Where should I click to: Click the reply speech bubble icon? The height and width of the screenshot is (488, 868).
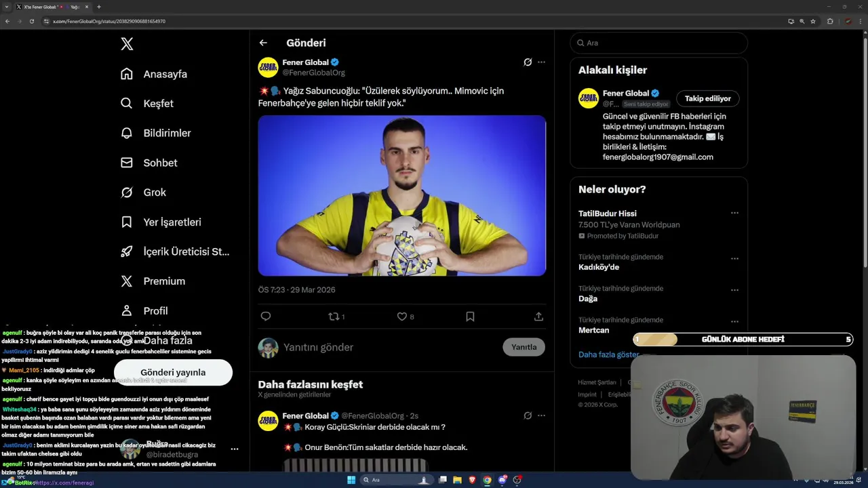[x=266, y=317]
